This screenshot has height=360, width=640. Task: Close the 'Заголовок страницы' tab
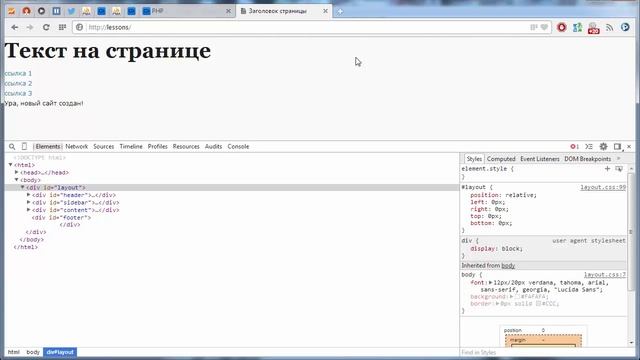coord(325,11)
